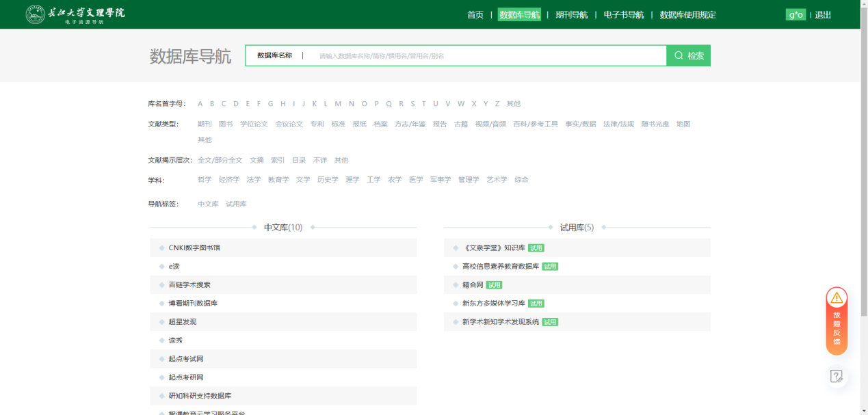Choose the 全文/部分全文 disclosure level filter
The image size is (868, 415).
tap(220, 161)
